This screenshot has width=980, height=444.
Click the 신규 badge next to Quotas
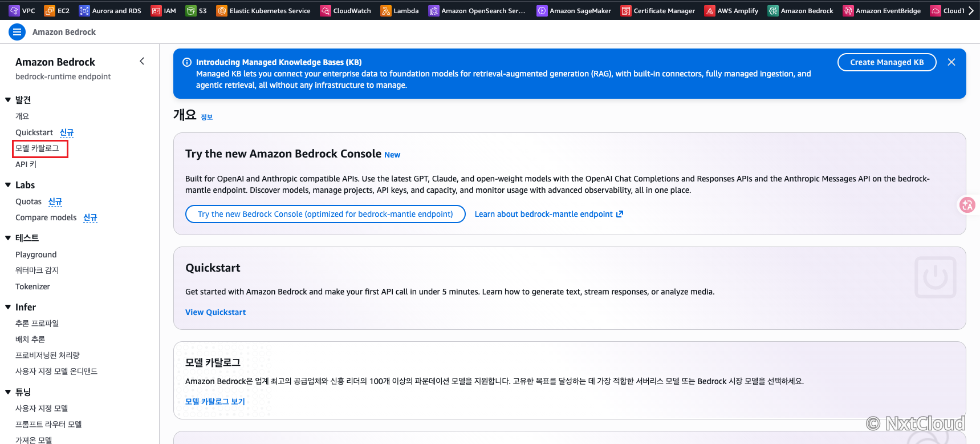coord(55,201)
